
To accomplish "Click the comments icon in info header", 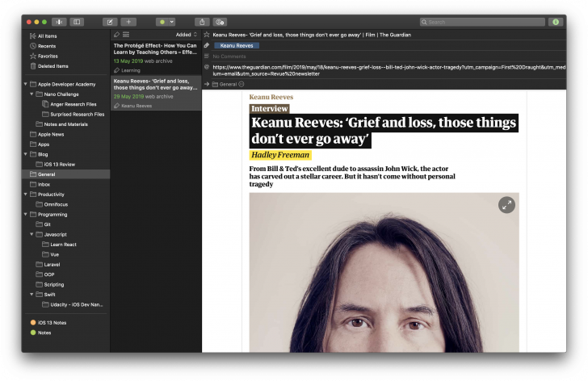I will tap(207, 57).
